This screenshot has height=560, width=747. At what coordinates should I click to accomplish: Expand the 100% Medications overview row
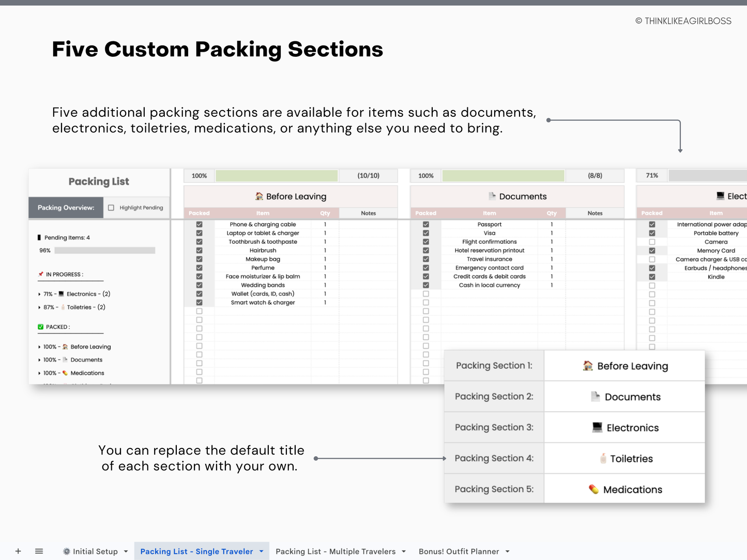pyautogui.click(x=39, y=373)
